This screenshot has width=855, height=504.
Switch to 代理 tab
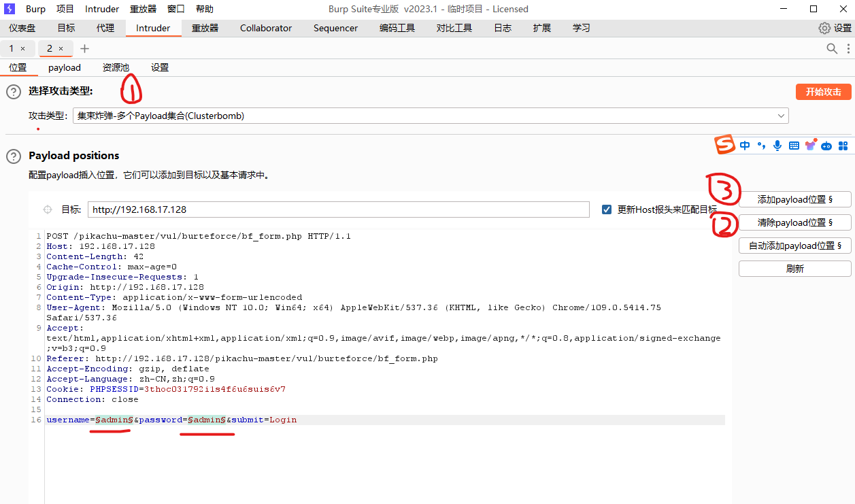click(105, 28)
